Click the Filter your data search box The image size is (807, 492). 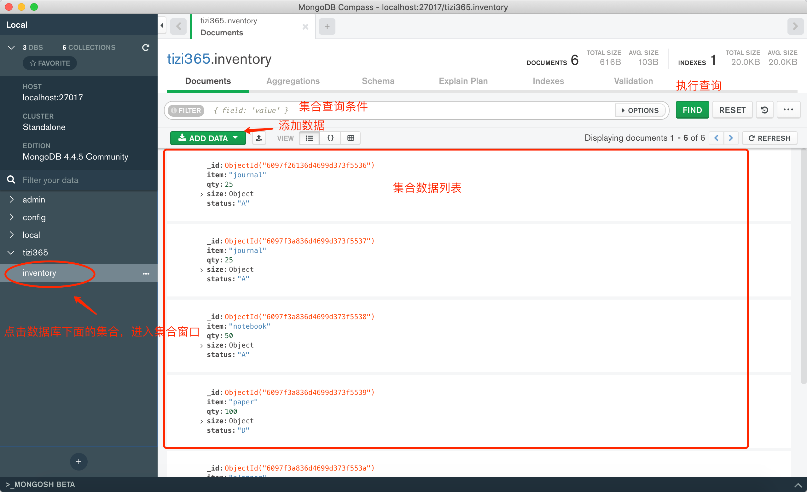click(x=79, y=180)
